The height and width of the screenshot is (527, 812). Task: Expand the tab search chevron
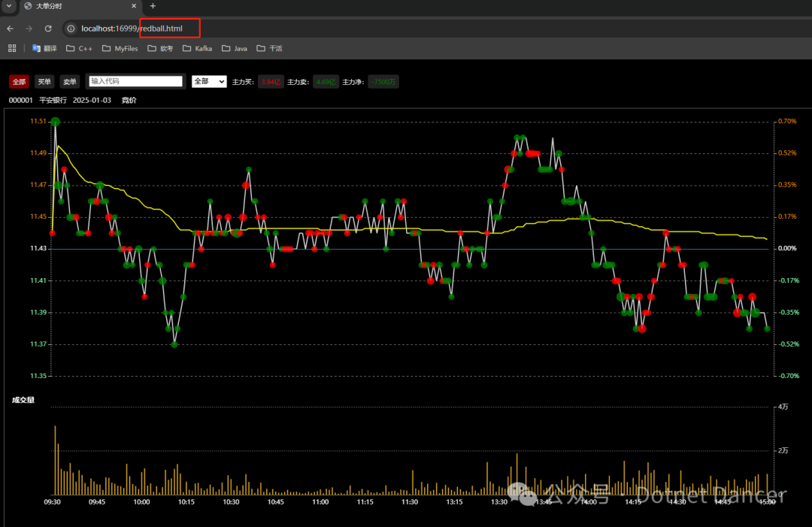click(9, 6)
